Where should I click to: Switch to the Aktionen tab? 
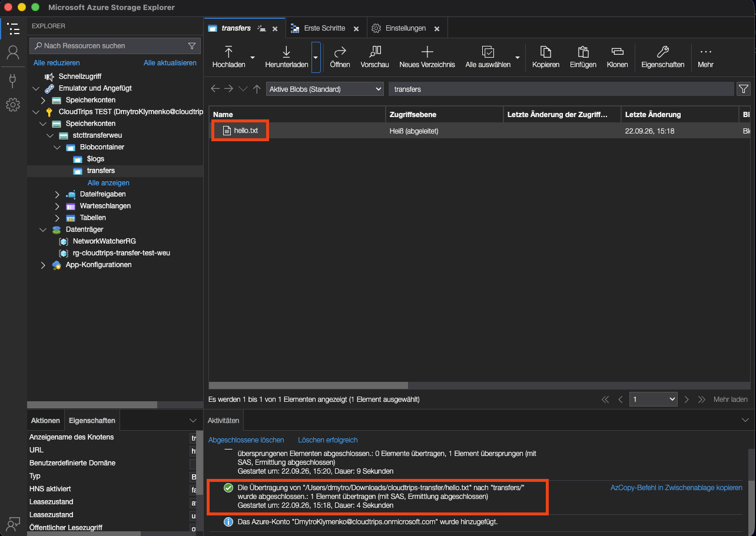coord(45,421)
